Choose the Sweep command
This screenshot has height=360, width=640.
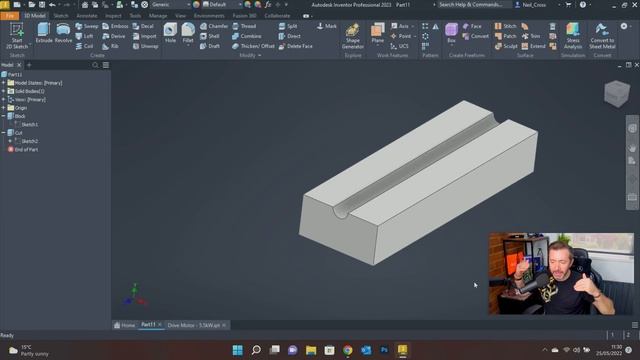pyautogui.click(x=87, y=26)
